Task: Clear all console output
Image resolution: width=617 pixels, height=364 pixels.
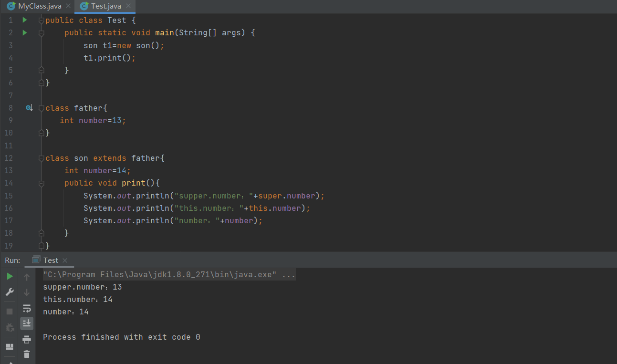Action: [x=27, y=354]
